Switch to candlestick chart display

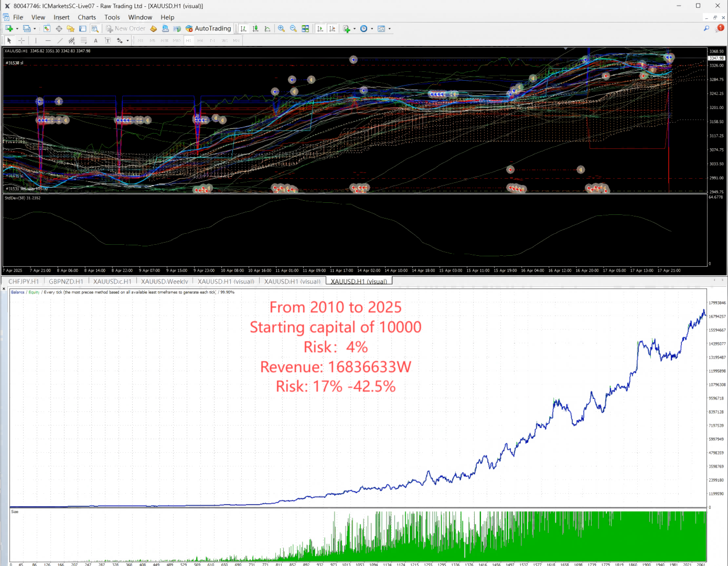click(x=255, y=29)
